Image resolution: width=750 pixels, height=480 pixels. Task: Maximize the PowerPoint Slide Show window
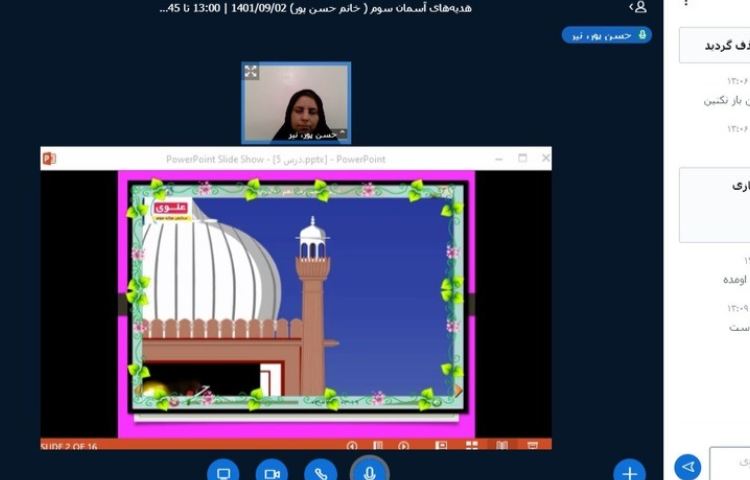(522, 158)
